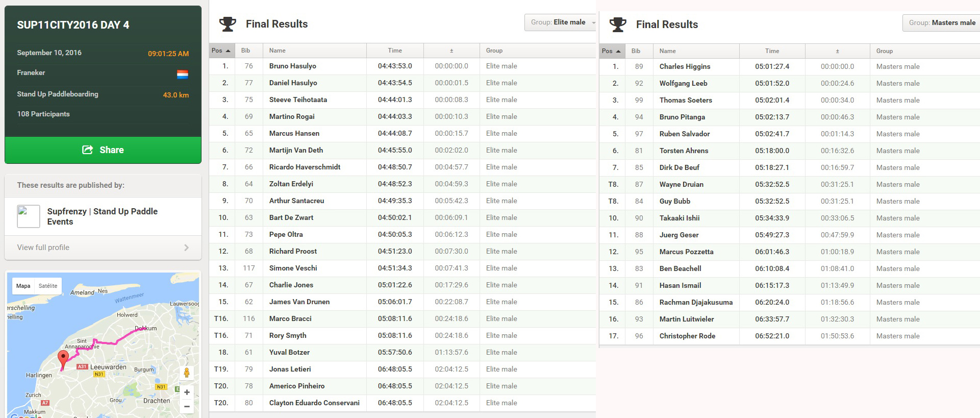The image size is (980, 418).
Task: Click Rachman Djajakusuma name
Action: point(696,302)
